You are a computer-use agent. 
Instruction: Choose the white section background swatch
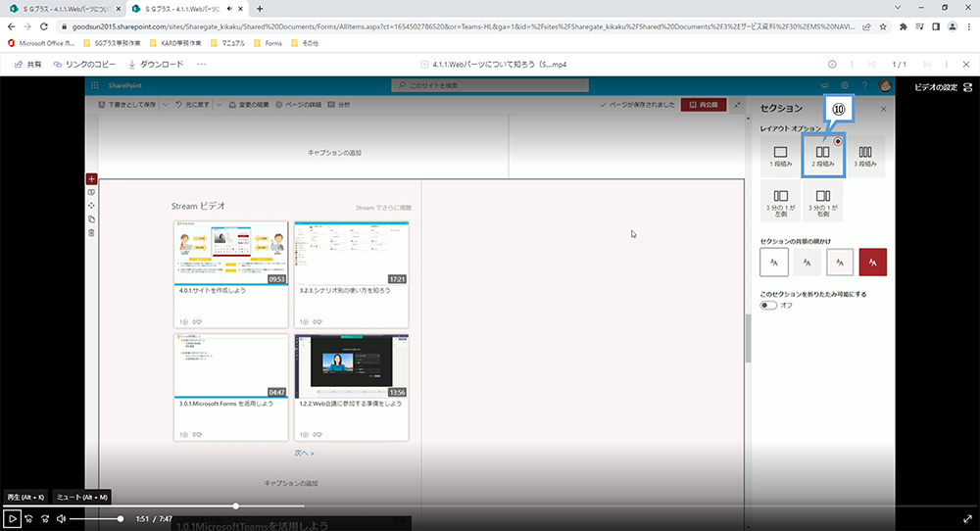coord(774,263)
